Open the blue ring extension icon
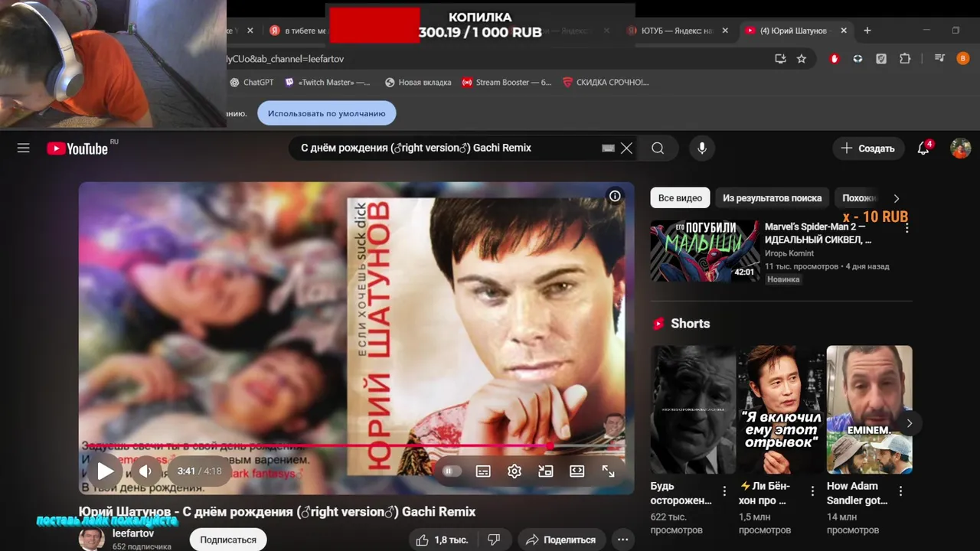980x551 pixels. point(858,59)
